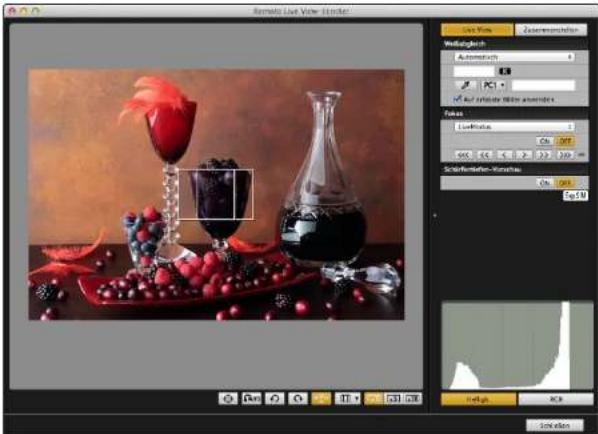Click the color temperature input field
598x434 pixels.
(x=474, y=71)
